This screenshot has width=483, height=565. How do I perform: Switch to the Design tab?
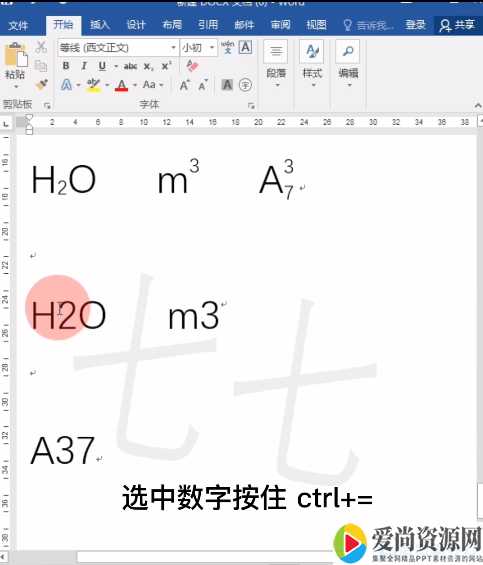[136, 25]
